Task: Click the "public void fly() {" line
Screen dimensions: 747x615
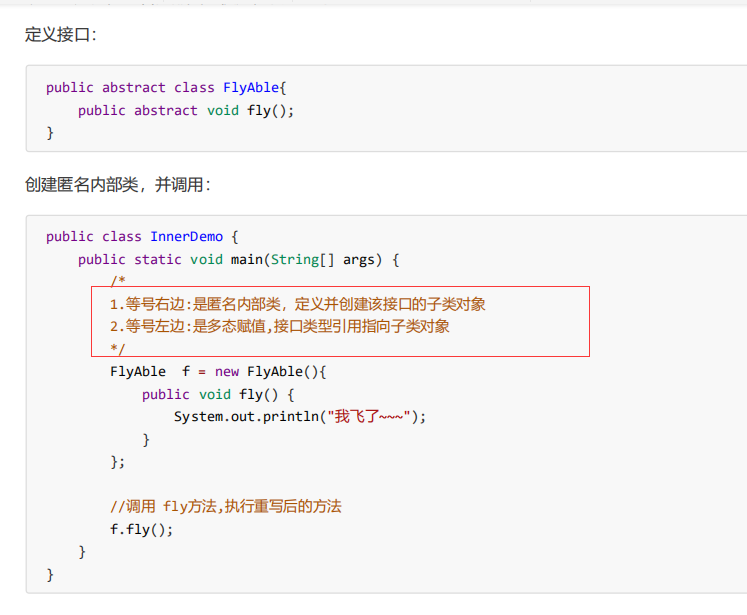Action: pos(218,394)
